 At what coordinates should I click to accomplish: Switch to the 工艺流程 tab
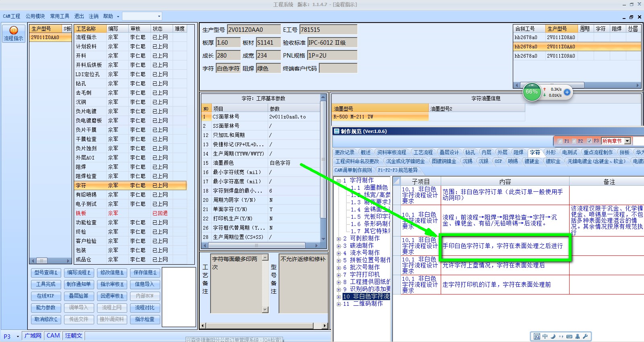pyautogui.click(x=423, y=152)
